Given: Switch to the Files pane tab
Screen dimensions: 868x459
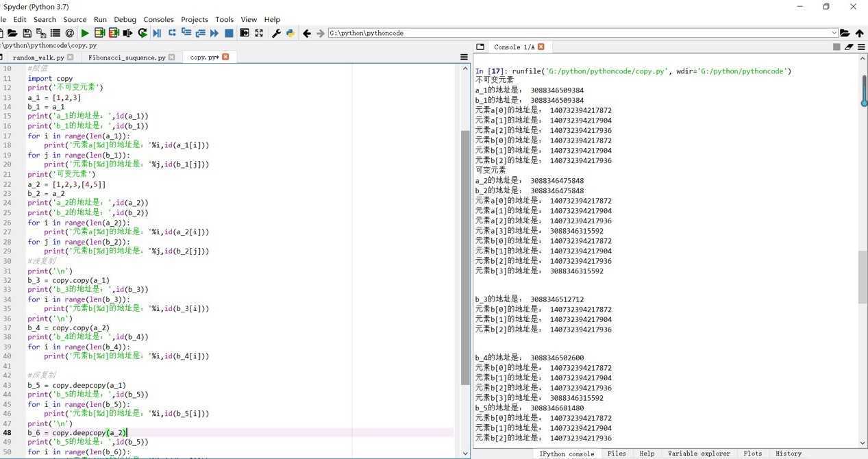Looking at the screenshot, I should pyautogui.click(x=617, y=454).
